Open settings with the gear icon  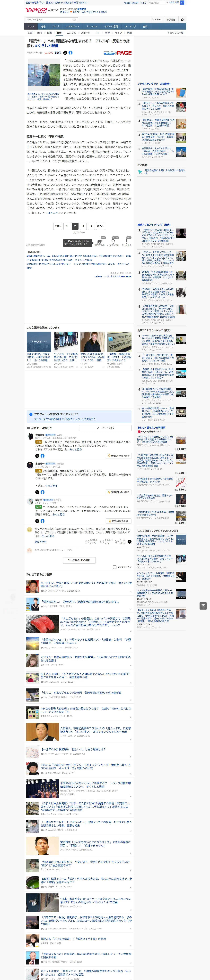(182, 20)
